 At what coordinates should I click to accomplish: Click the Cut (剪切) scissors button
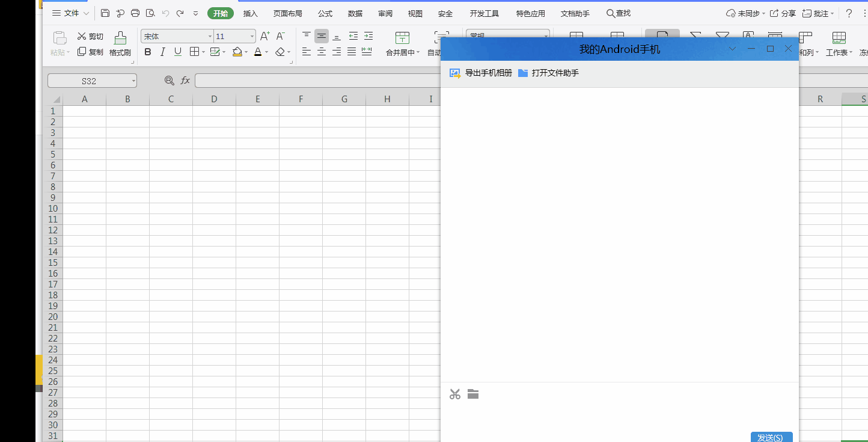click(90, 37)
